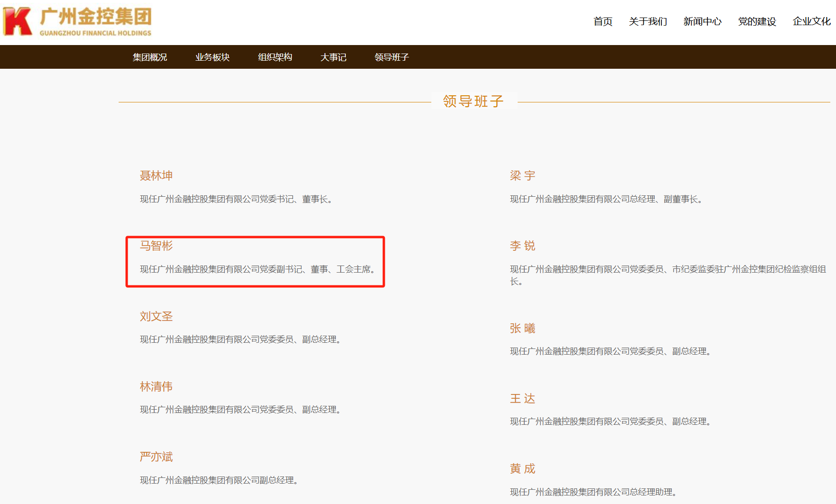Click 王达's 党委委员、副总经理 description
Image resolution: width=836 pixels, height=504 pixels.
click(611, 422)
